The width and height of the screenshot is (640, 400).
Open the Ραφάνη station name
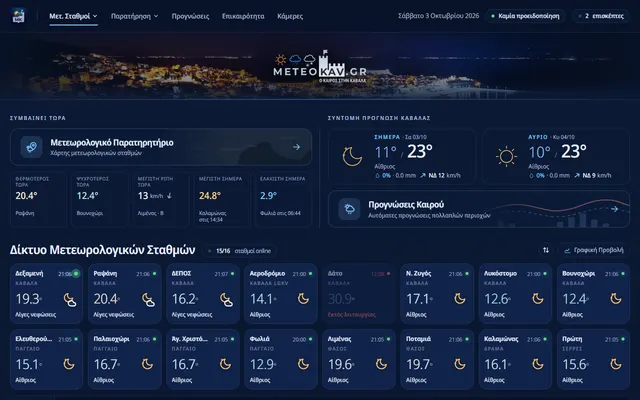105,273
